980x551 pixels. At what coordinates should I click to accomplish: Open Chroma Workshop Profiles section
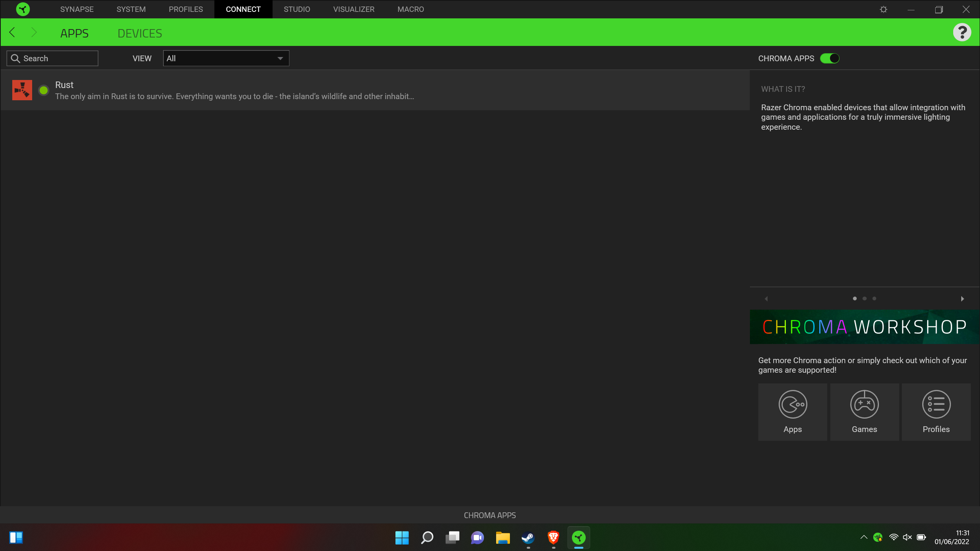[936, 412]
